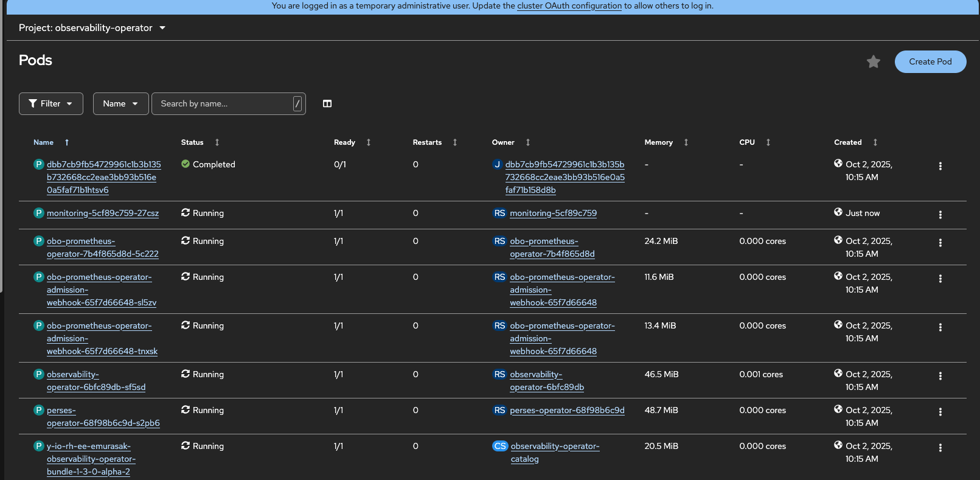Click the 46.5 MiB memory value

point(662,374)
